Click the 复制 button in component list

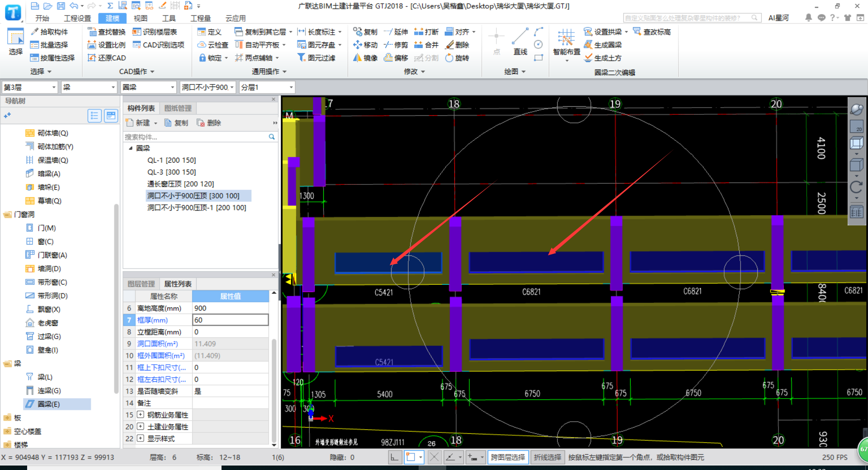point(176,123)
